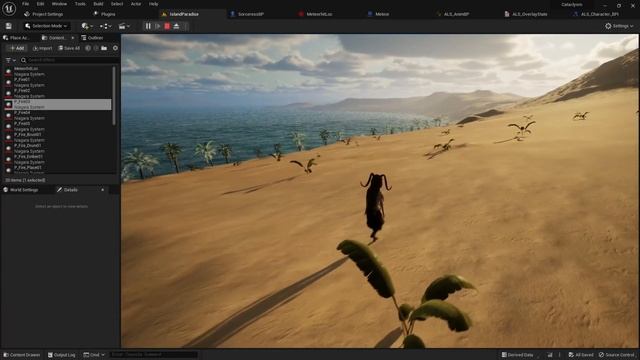This screenshot has height=360, width=640.
Task: Open the quick add actor dropdown
Action: pyautogui.click(x=87, y=26)
